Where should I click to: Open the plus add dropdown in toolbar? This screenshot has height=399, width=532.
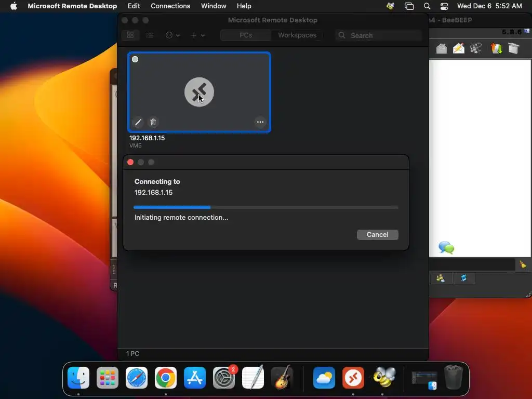198,35
